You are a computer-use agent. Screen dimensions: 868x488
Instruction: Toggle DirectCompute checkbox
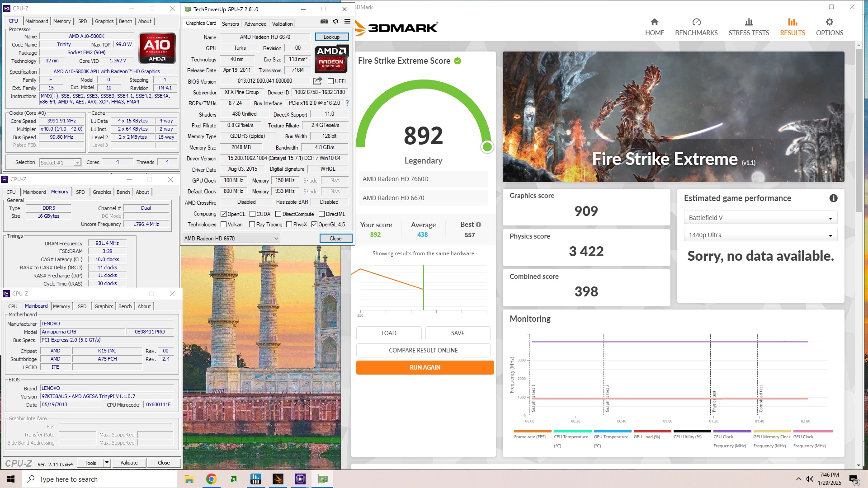click(278, 214)
